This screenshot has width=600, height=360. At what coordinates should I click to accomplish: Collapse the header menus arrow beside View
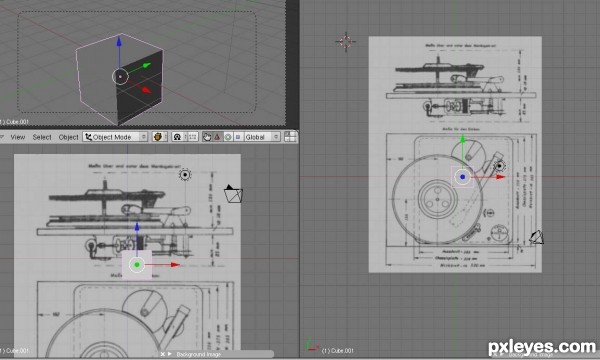tap(2, 137)
